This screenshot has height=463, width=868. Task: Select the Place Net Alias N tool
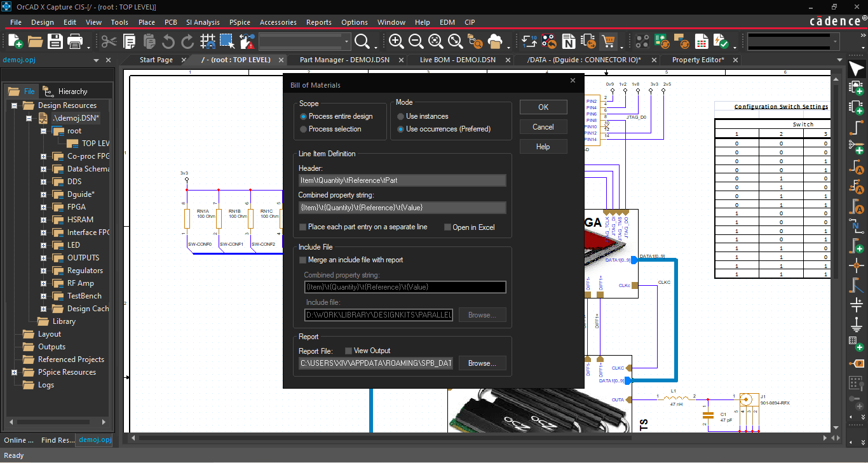click(857, 227)
